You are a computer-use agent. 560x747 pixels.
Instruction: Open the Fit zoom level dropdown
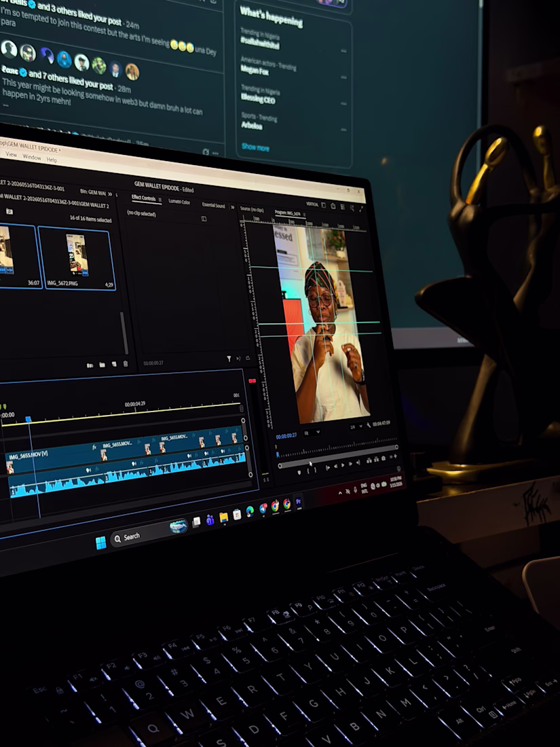(312, 432)
